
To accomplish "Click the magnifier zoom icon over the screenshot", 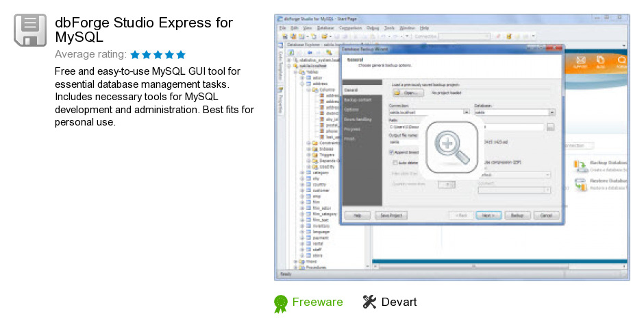I will click(x=451, y=147).
